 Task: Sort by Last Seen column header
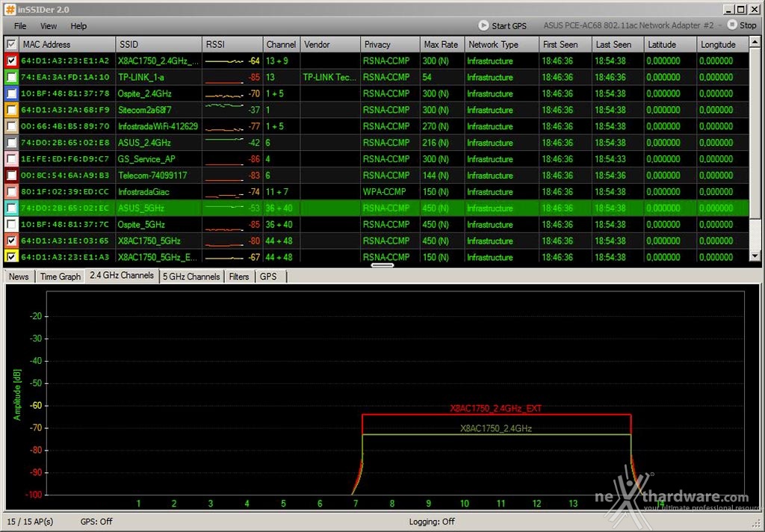[x=618, y=44]
